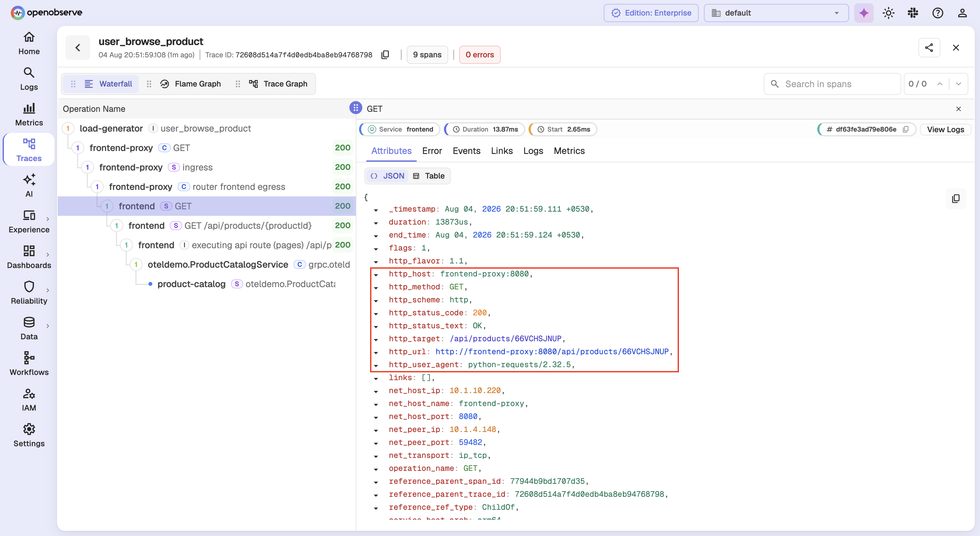Focus the Search in spans field
Image resolution: width=980 pixels, height=536 pixels.
tap(833, 84)
